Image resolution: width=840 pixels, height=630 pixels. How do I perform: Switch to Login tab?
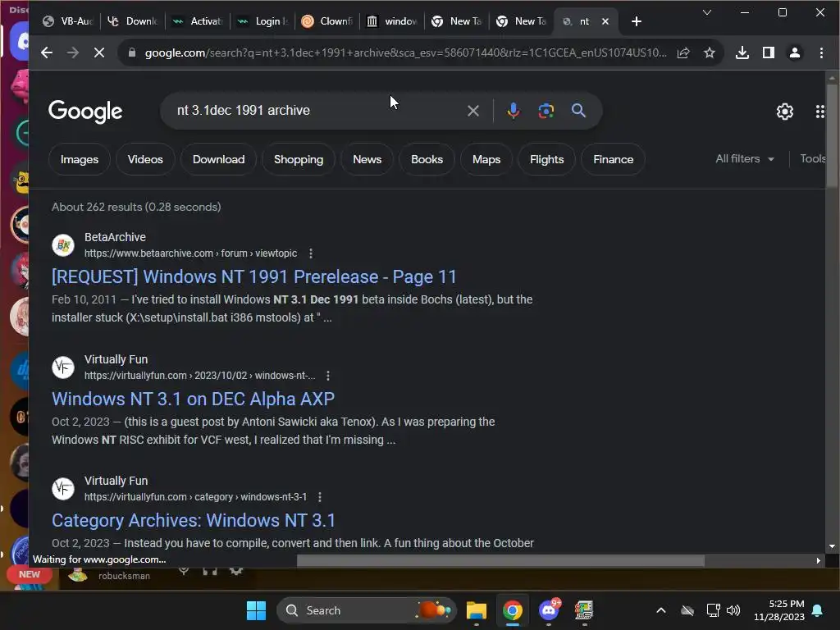[262, 21]
